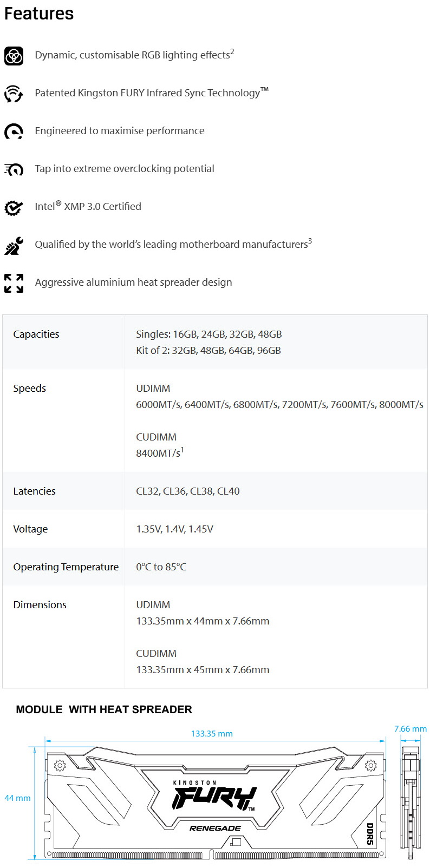Click the Operating Temperature row label
The height and width of the screenshot is (868, 430).
coord(66,567)
